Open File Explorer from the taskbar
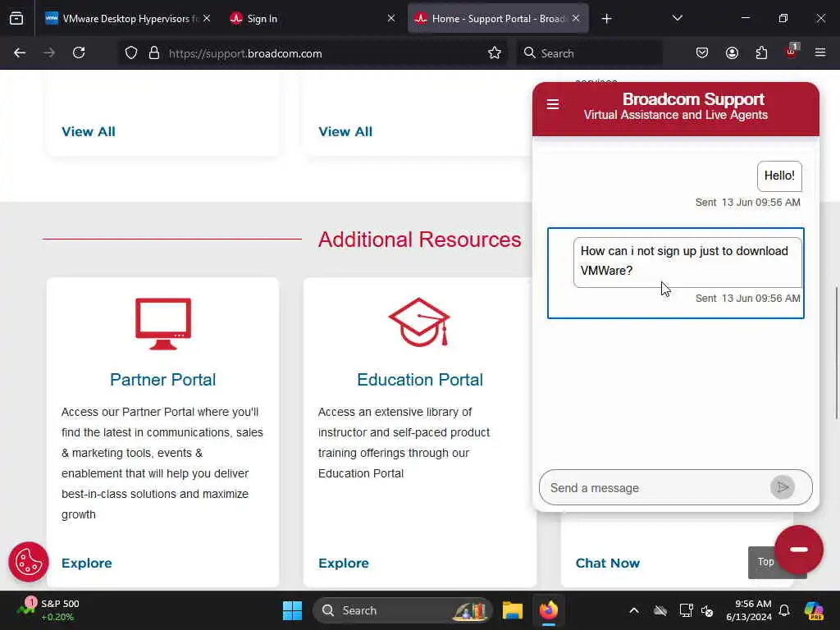The width and height of the screenshot is (840, 630). tap(513, 610)
